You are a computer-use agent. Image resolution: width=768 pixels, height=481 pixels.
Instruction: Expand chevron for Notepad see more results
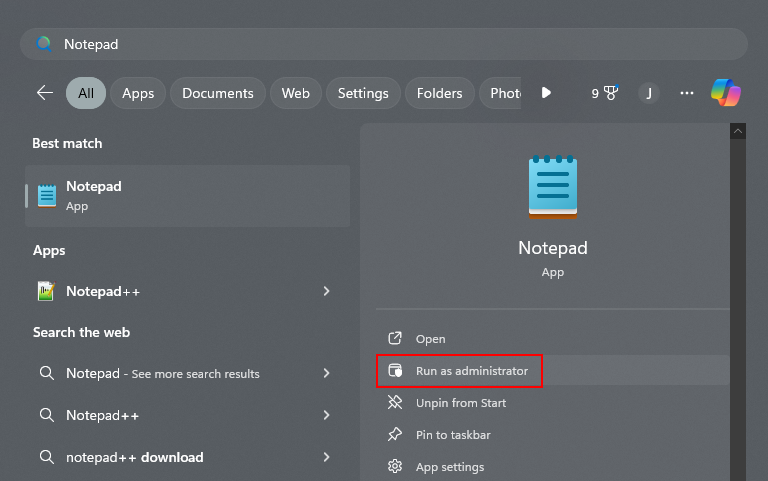[x=327, y=373]
